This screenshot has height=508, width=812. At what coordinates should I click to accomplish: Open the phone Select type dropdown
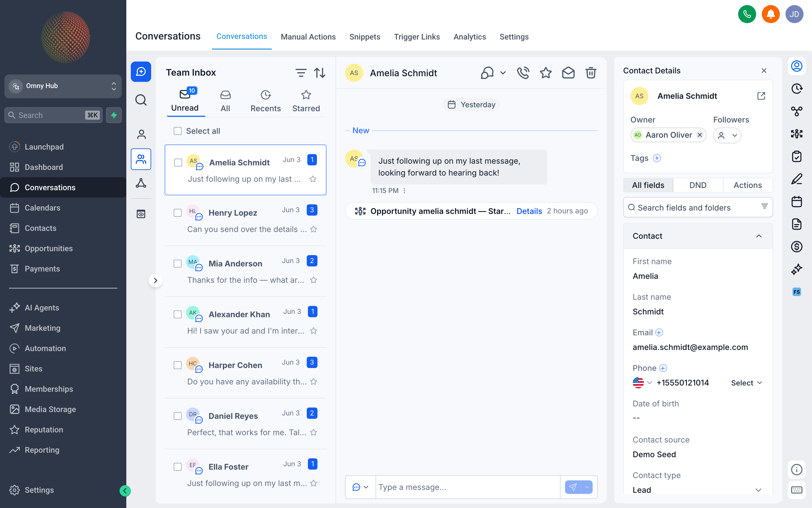tap(747, 383)
